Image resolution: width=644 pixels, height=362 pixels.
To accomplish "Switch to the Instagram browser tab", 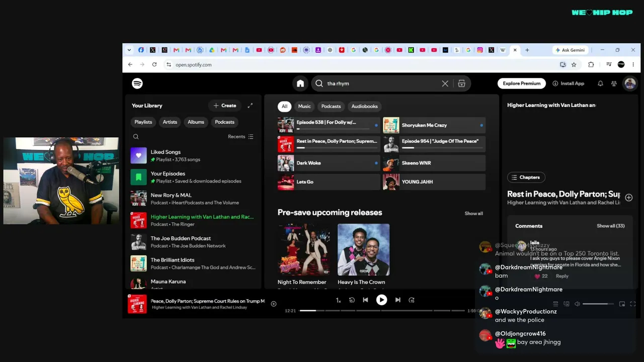I will pos(480,50).
